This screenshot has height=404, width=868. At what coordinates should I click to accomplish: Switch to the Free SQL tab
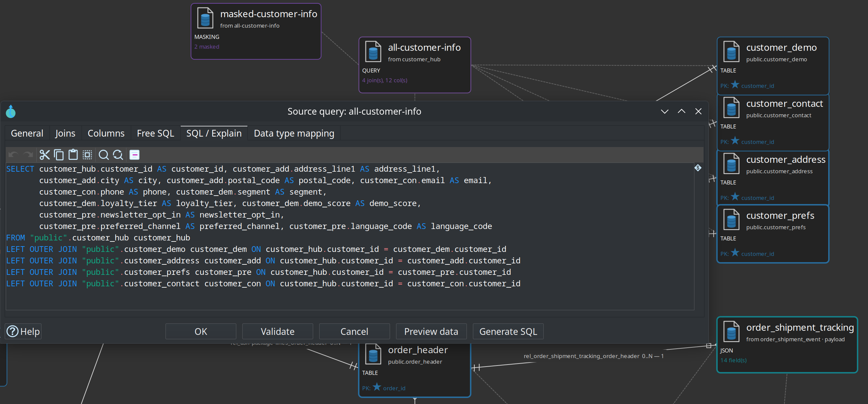(155, 133)
